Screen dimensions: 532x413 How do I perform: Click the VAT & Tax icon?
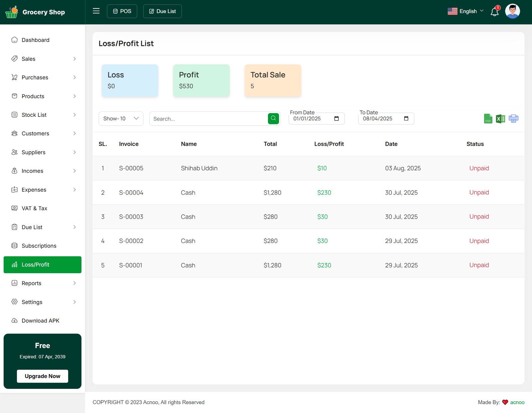click(14, 208)
